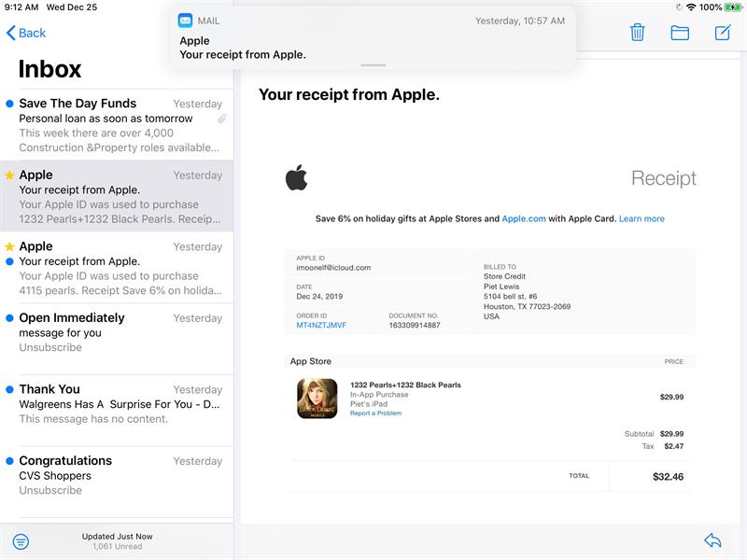Select the document number 163309914887
The image size is (747, 560).
pyautogui.click(x=415, y=325)
